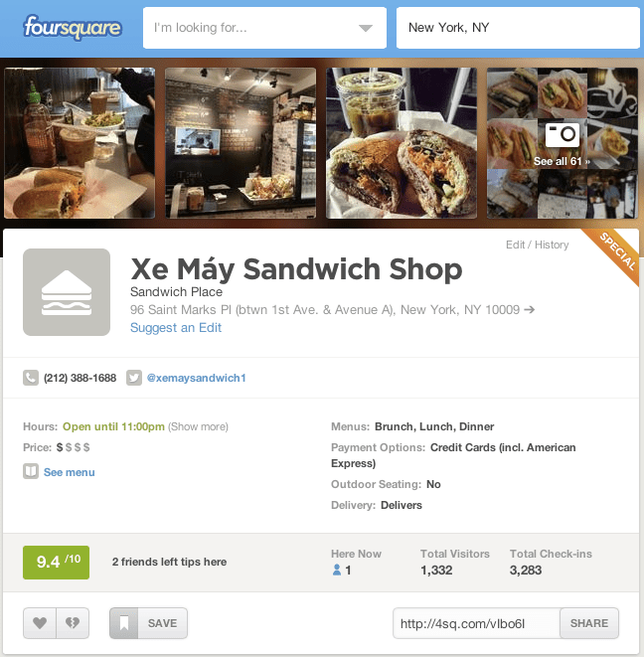Click the Here Now person icon

[x=337, y=570]
